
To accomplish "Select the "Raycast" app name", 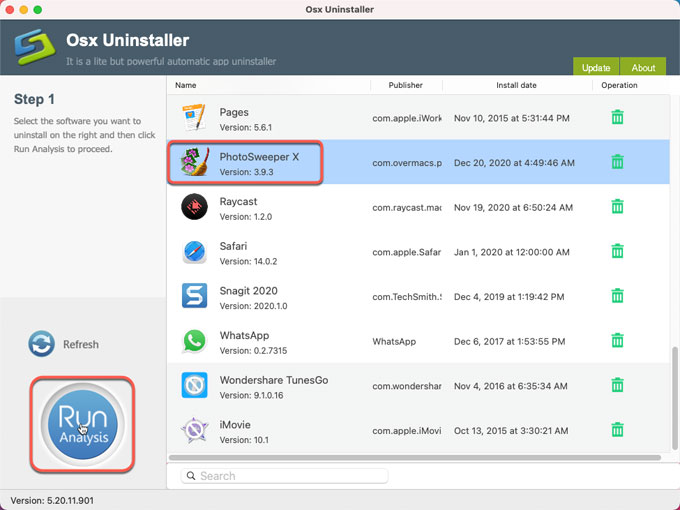I will point(238,202).
